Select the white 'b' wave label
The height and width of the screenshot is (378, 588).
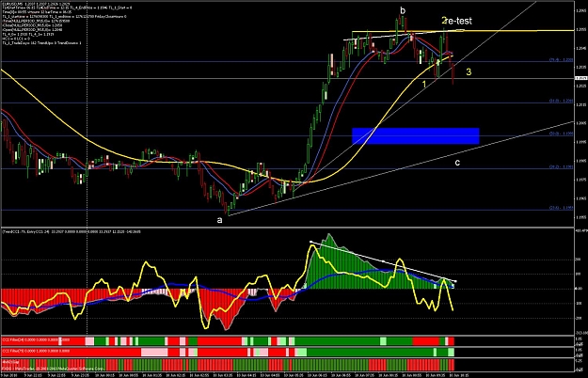point(403,11)
